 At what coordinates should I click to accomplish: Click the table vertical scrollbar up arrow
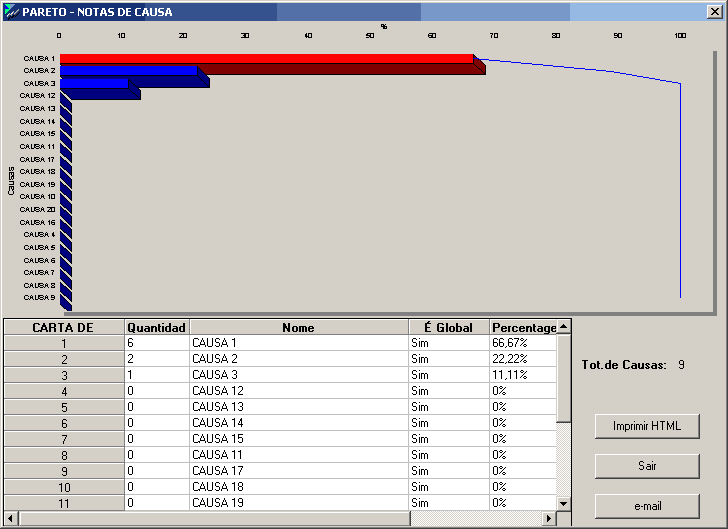pyautogui.click(x=563, y=327)
